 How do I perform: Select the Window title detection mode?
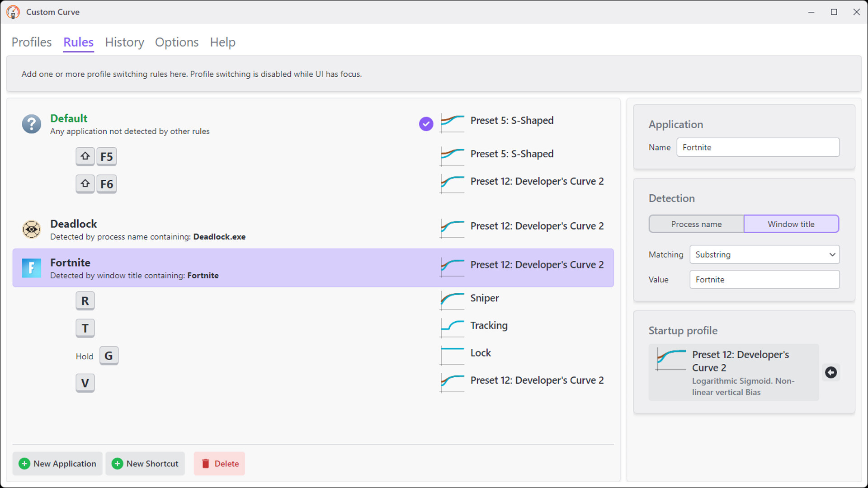[x=791, y=224]
